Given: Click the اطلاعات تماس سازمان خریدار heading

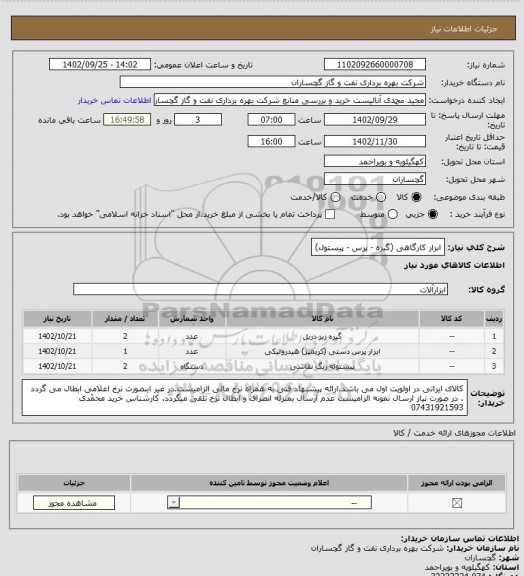Looking at the screenshot, I should pyautogui.click(x=459, y=539).
